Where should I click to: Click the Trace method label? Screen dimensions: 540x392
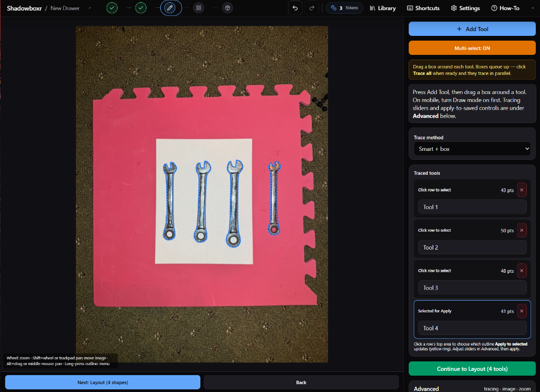click(x=428, y=138)
